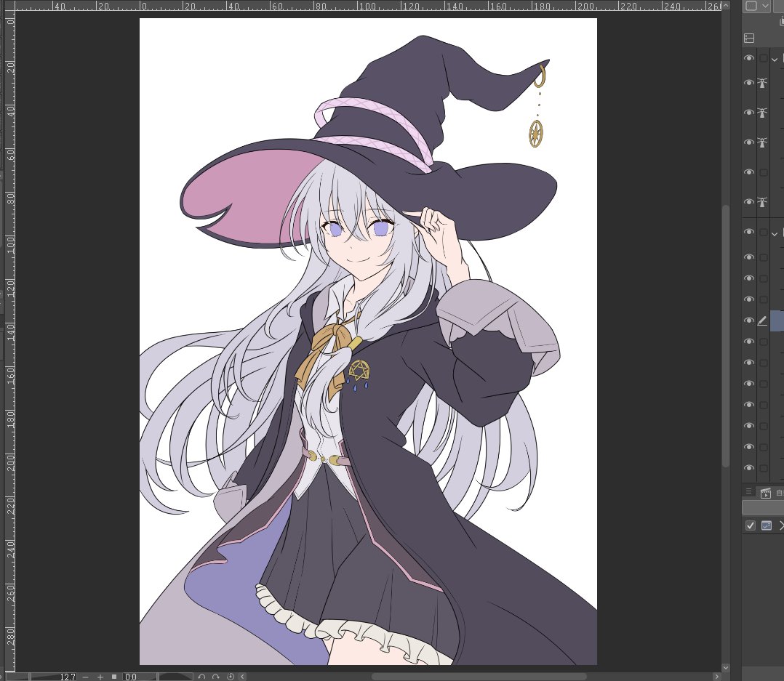Image resolution: width=784 pixels, height=681 pixels.
Task: Click the rounded-square icon atop the right panel
Action: [x=751, y=6]
